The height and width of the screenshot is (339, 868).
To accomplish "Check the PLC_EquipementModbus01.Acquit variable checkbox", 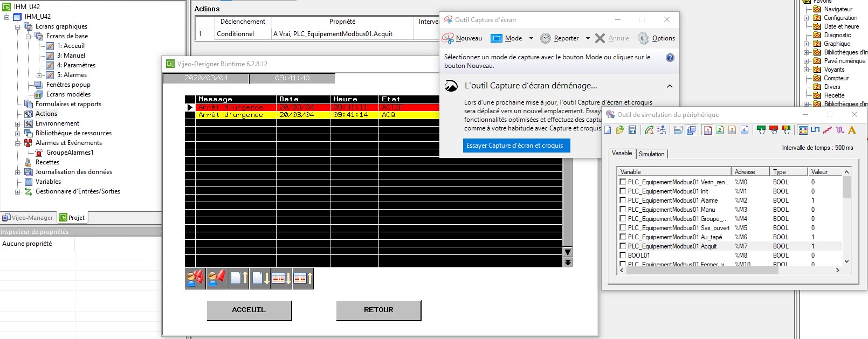I will click(x=623, y=246).
